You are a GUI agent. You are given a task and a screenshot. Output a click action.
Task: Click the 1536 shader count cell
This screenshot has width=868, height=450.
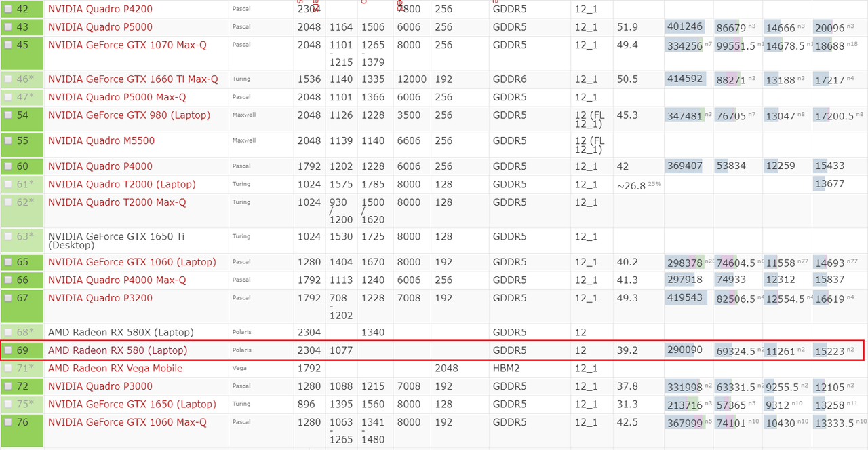click(309, 79)
